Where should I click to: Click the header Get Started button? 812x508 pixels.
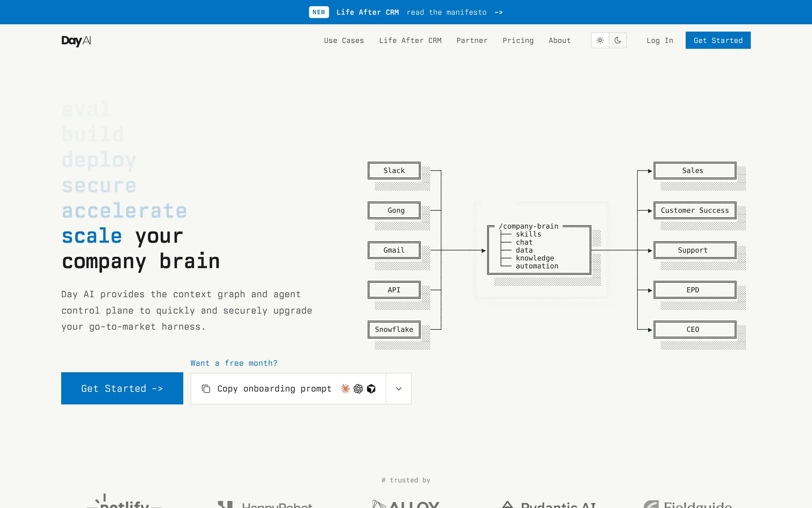point(718,40)
